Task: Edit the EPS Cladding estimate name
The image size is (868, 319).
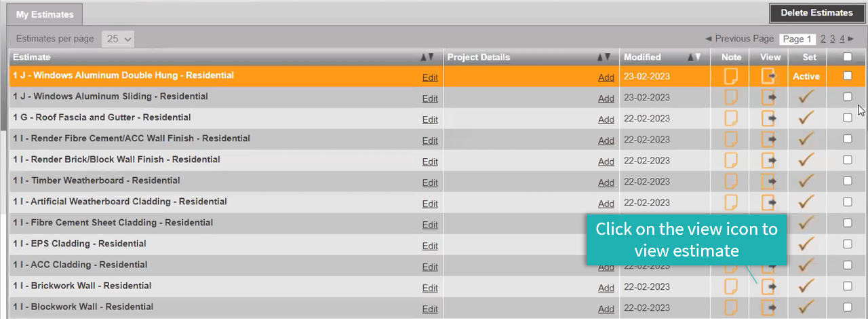Action: click(x=430, y=246)
